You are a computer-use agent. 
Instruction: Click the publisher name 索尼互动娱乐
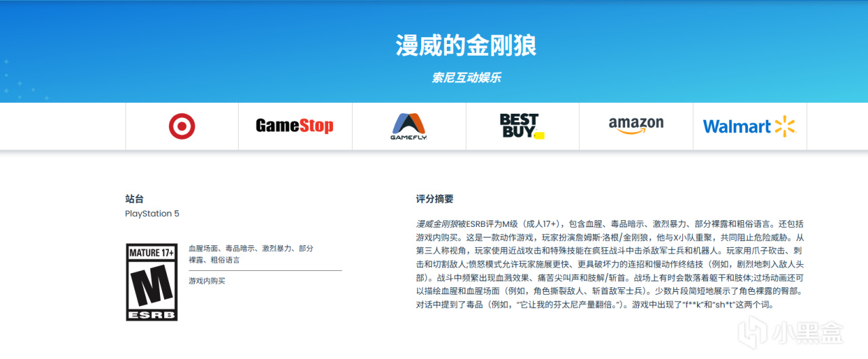click(x=467, y=78)
